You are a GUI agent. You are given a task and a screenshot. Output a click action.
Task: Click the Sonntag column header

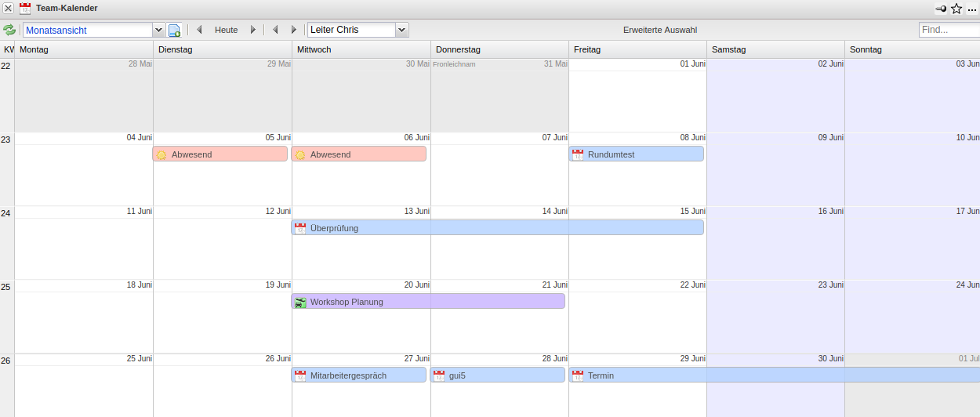[913, 49]
